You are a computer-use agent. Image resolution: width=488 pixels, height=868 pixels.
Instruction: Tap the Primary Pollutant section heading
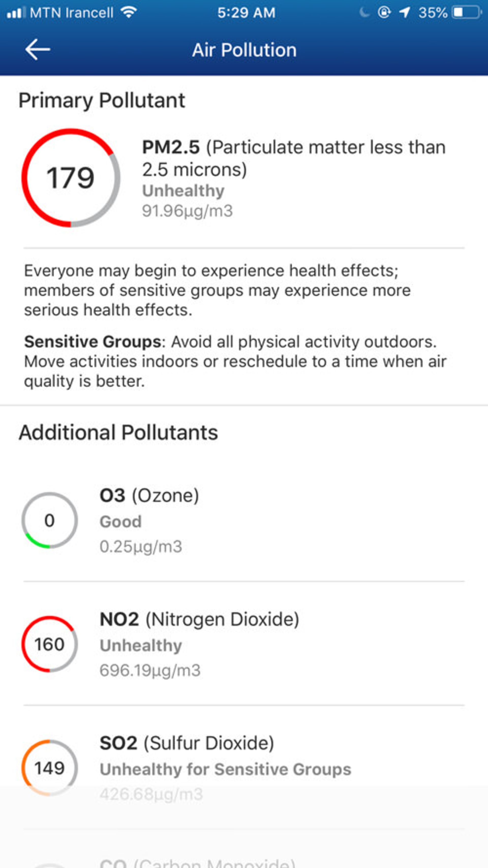click(x=102, y=100)
